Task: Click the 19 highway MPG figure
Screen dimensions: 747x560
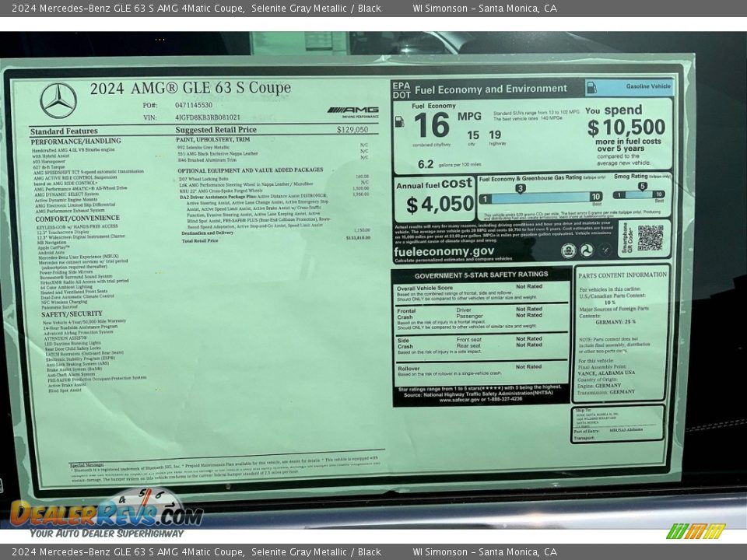Action: point(495,135)
